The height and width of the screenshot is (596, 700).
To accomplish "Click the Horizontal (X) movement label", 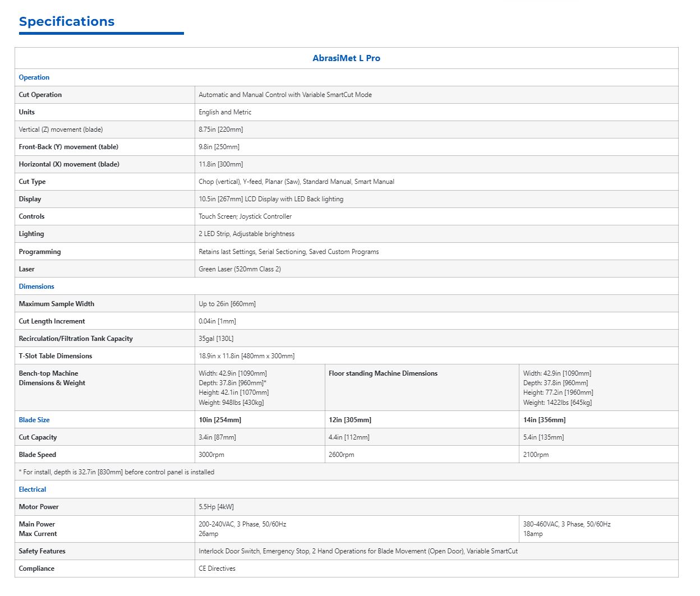I will point(69,164).
